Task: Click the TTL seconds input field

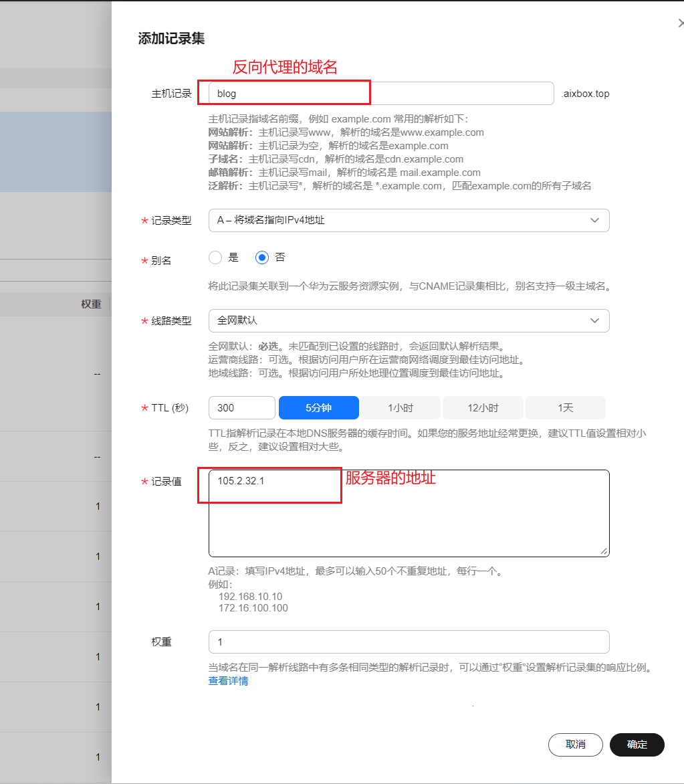Action: 241,408
